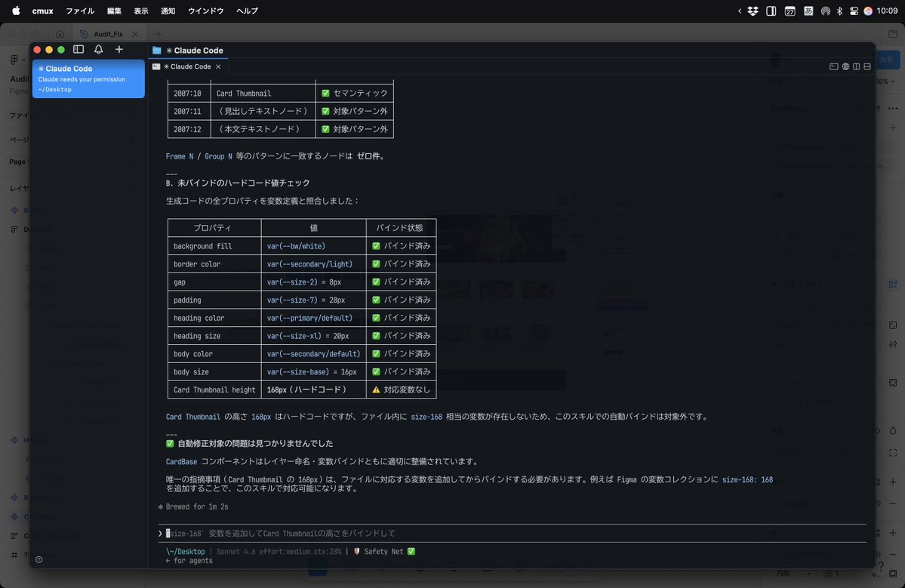
Task: Open browser globe pane icon
Action: (x=845, y=66)
